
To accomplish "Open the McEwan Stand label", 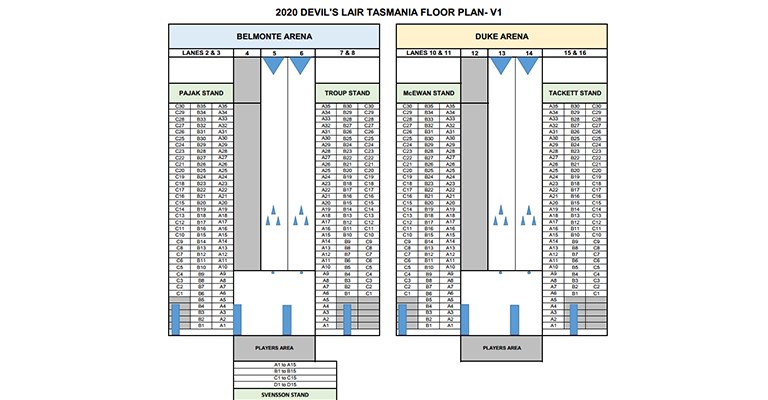I will pyautogui.click(x=429, y=93).
